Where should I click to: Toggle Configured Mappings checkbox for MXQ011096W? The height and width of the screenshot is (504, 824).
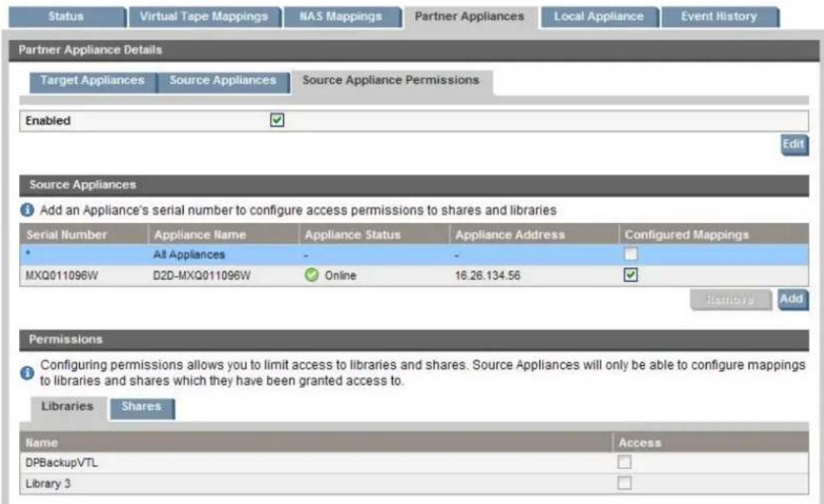pos(631,275)
